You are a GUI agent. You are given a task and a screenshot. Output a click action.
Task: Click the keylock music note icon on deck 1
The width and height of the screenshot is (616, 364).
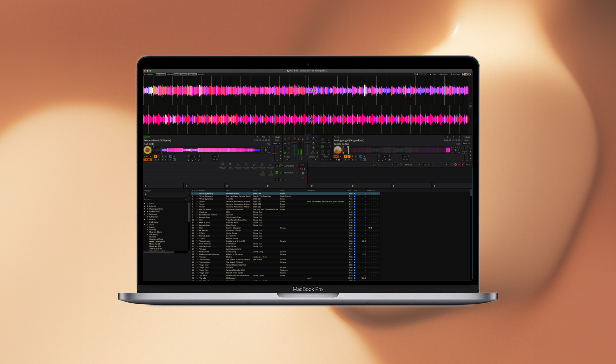pos(257,137)
